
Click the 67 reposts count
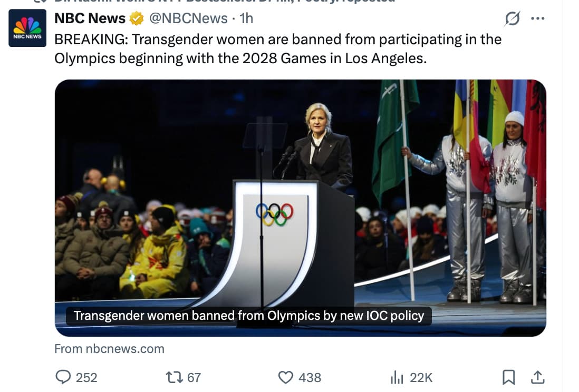coord(194,377)
